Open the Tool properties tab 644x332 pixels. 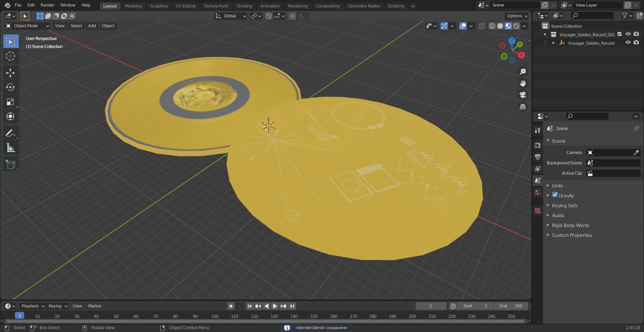pos(537,130)
